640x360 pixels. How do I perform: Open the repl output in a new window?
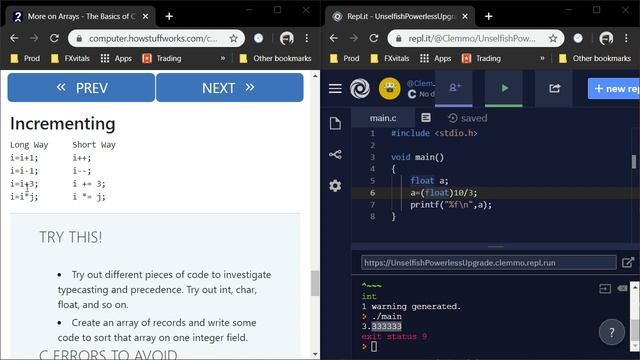tap(628, 262)
